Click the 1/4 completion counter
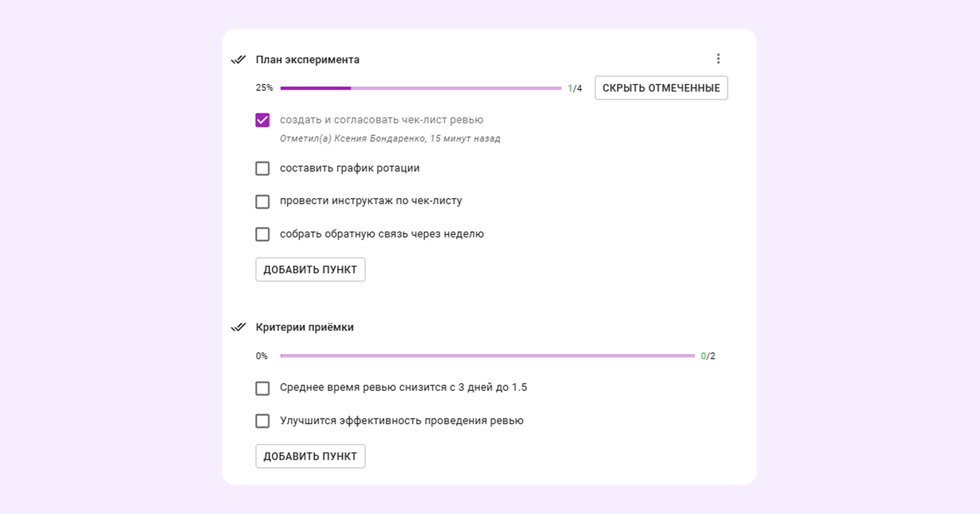Screen dimensions: 980x514 coord(575,88)
